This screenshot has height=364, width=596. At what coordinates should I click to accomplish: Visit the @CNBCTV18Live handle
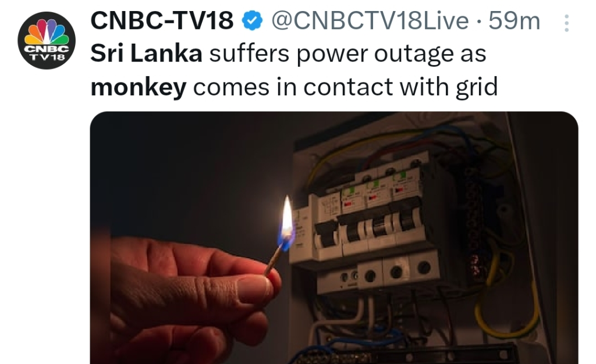coord(370,22)
